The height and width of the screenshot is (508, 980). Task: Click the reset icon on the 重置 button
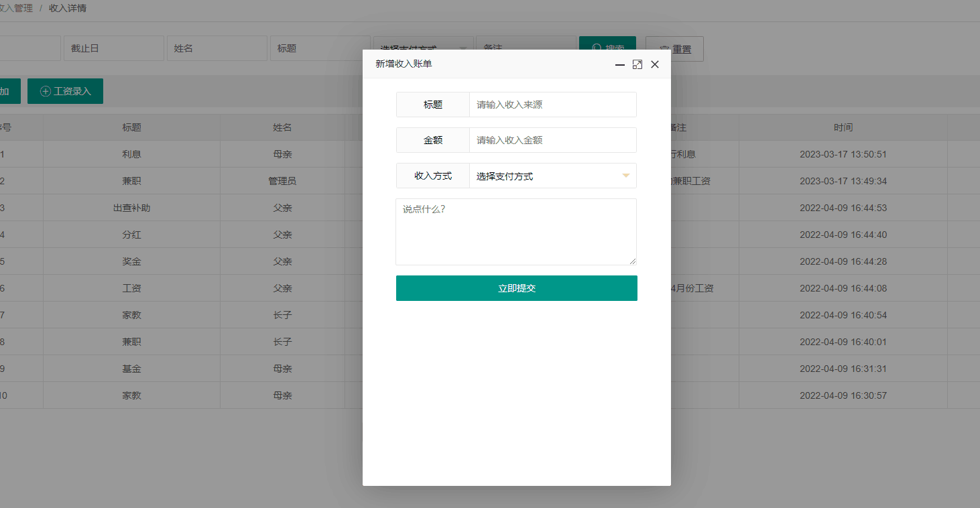tap(662, 49)
